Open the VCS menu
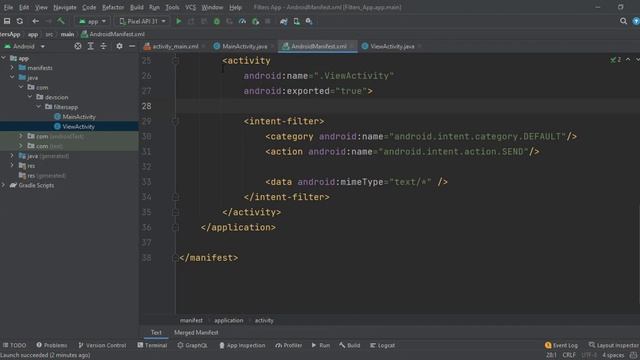Screen dimensions: 640x360 pyautogui.click(x=190, y=7)
